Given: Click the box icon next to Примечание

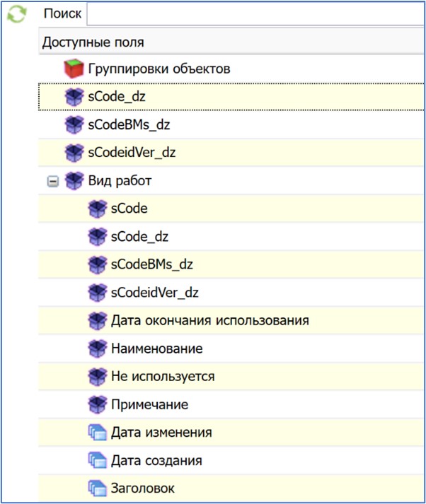Looking at the screenshot, I should pyautogui.click(x=96, y=404).
